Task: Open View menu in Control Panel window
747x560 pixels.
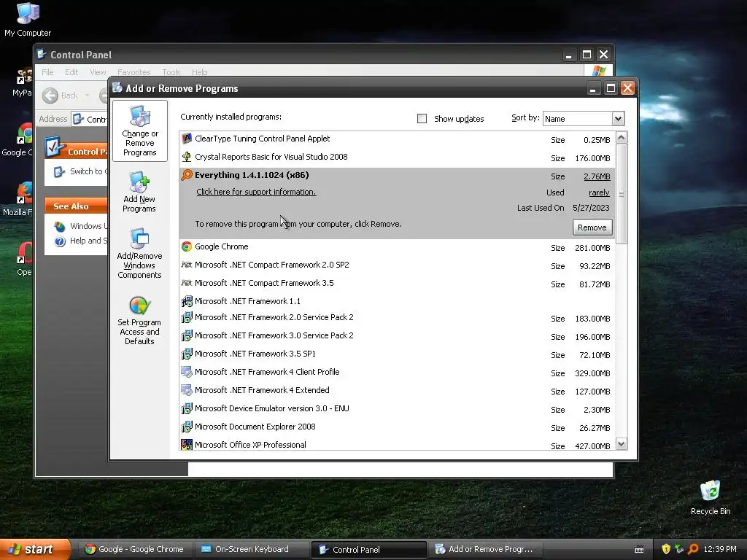Action: pos(98,72)
